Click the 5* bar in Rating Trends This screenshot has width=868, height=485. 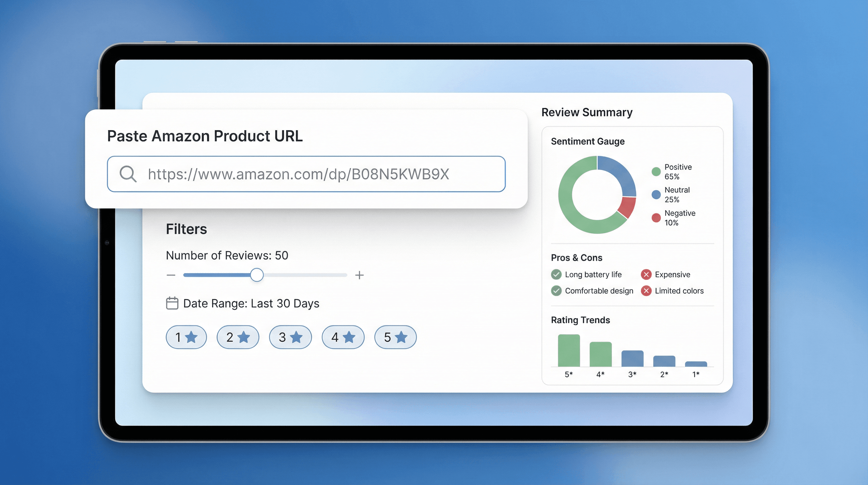coord(569,351)
